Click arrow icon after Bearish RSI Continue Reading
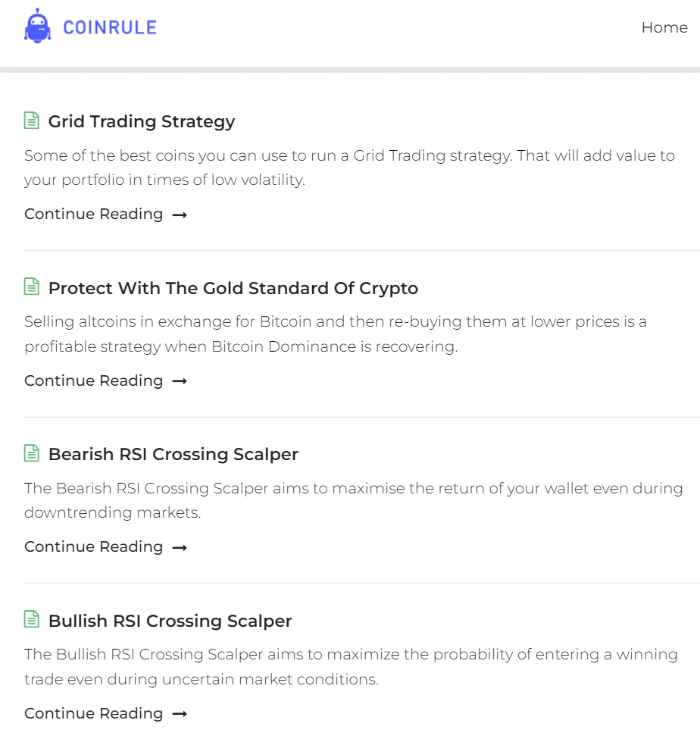The width and height of the screenshot is (700, 739). (x=180, y=548)
